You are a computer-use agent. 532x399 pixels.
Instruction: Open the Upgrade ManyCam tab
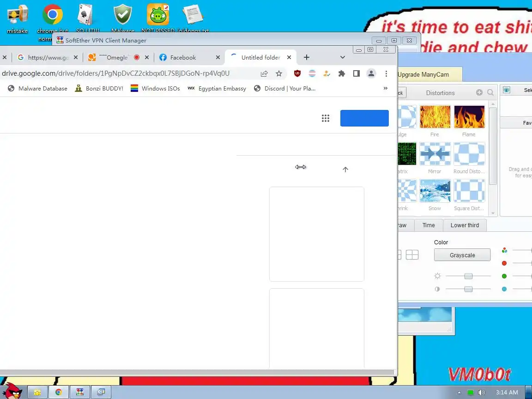tap(429, 74)
